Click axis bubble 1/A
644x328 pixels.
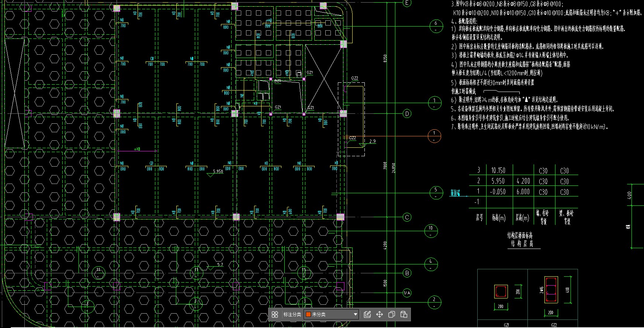(407, 293)
